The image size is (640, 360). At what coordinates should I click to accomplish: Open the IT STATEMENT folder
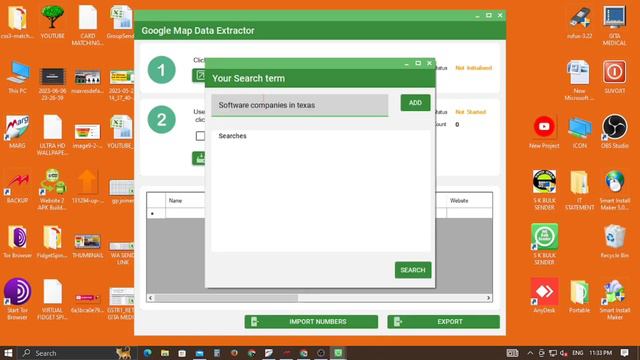pos(580,190)
